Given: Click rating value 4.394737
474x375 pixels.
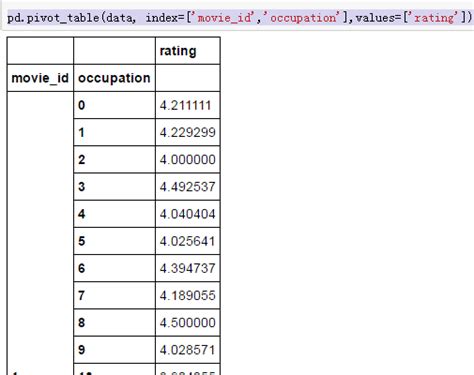Looking at the screenshot, I should (x=188, y=268).
